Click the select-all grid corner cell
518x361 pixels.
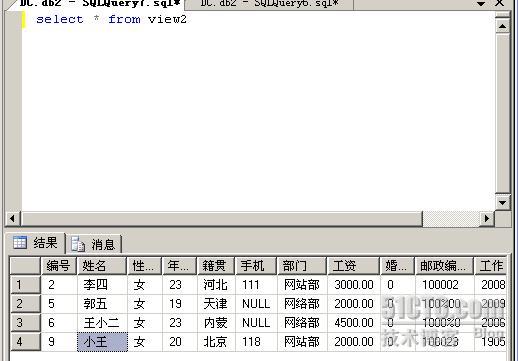pos(25,266)
